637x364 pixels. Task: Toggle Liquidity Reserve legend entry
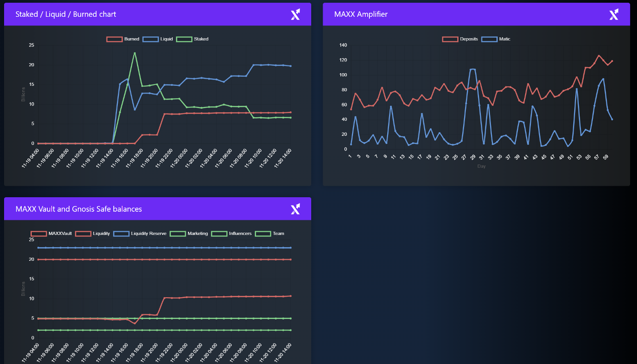pos(140,234)
